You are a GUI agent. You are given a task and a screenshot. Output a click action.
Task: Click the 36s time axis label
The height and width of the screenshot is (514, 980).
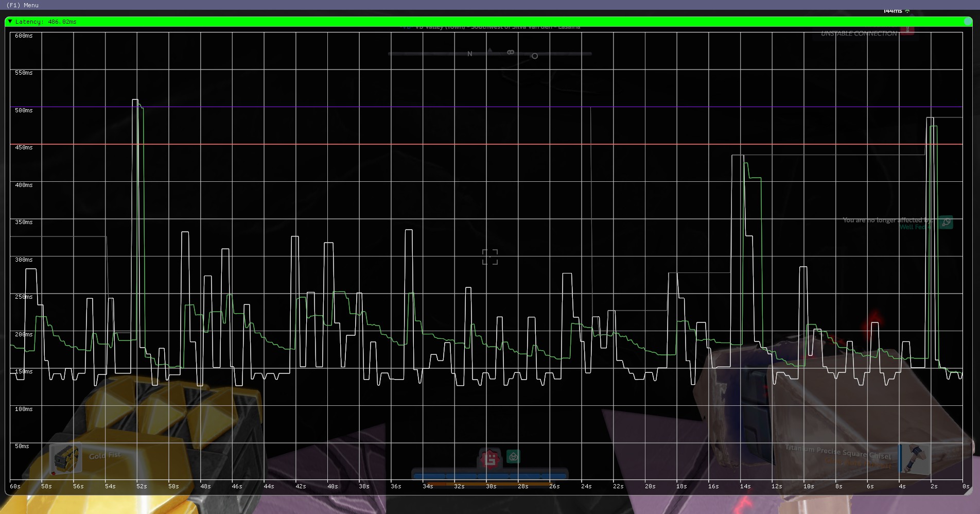(396, 486)
